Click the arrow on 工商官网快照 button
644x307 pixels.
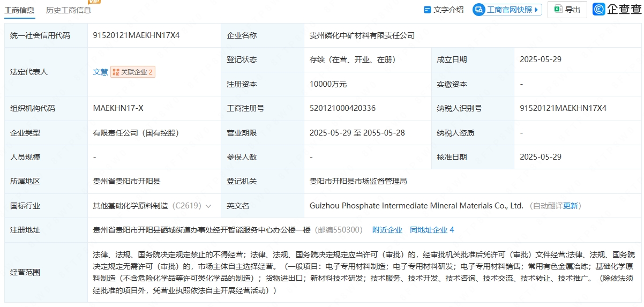pos(537,10)
